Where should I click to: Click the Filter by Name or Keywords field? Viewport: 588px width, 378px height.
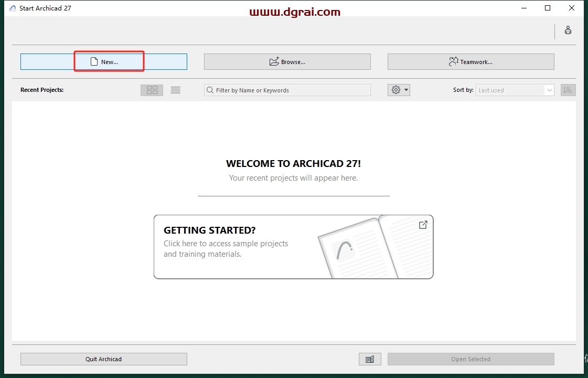(x=291, y=90)
